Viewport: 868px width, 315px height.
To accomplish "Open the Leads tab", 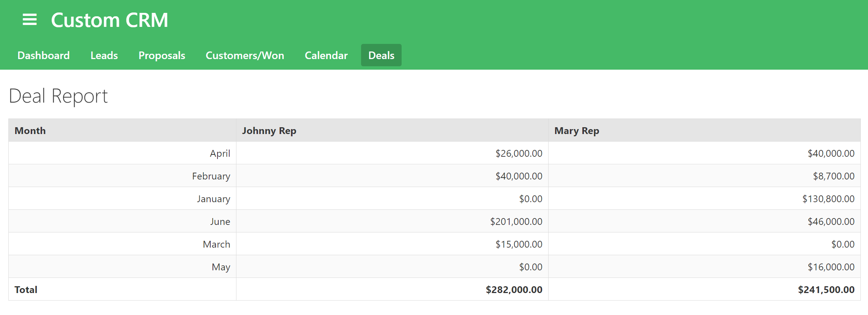I will (x=104, y=55).
